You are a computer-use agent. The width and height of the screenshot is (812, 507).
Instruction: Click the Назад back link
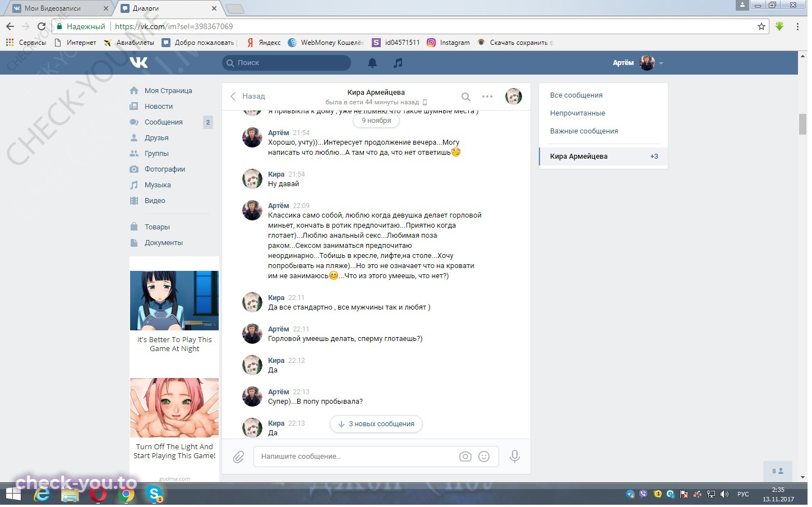[x=248, y=96]
